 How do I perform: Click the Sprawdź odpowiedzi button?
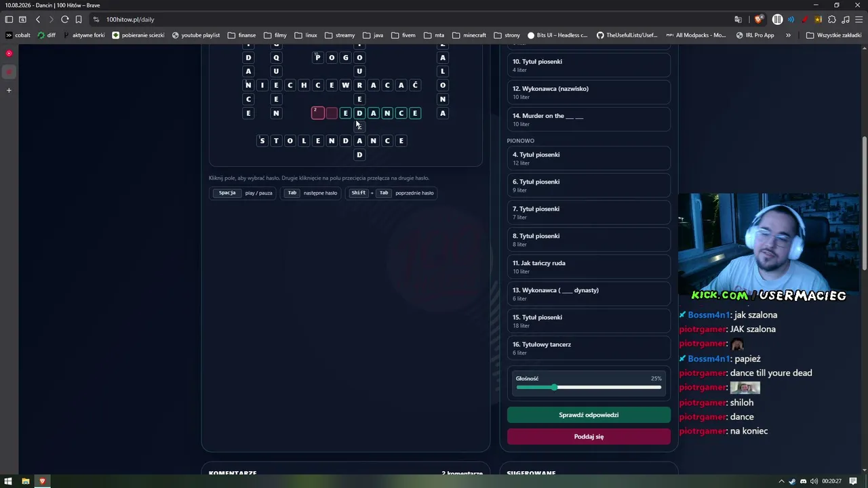[x=589, y=415]
